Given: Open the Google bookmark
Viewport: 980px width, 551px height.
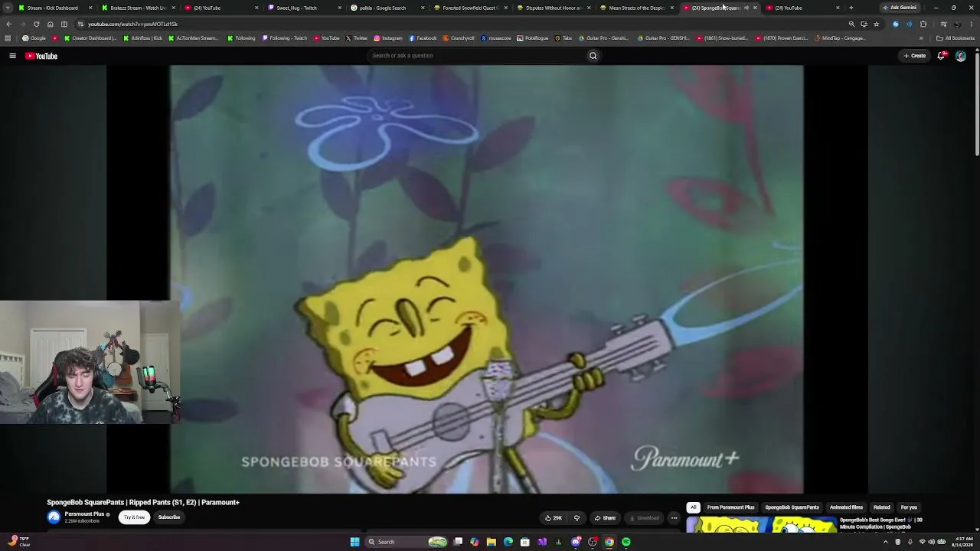Looking at the screenshot, I should [34, 38].
